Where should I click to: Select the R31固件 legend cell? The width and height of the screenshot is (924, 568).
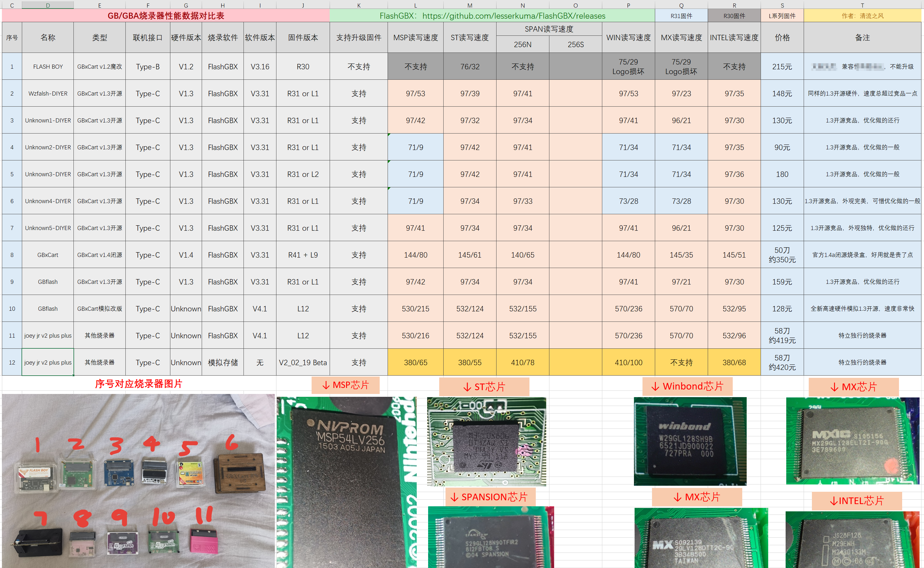[x=681, y=16]
